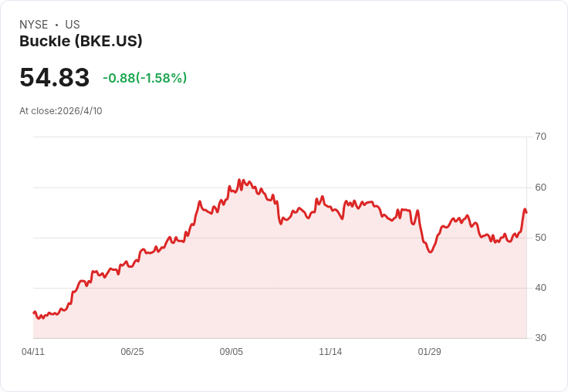Click the leftmost start of the price line
Image resolution: width=568 pixels, height=392 pixels.
(x=34, y=313)
